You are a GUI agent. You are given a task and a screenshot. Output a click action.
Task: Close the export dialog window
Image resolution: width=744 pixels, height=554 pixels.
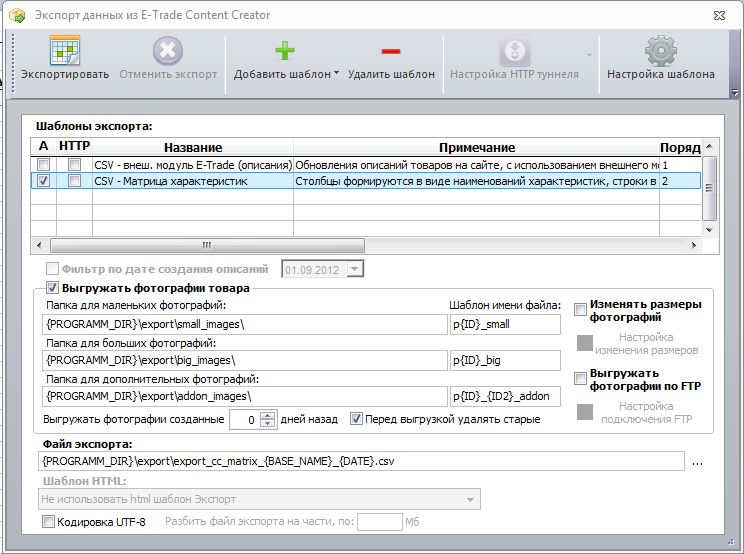719,15
